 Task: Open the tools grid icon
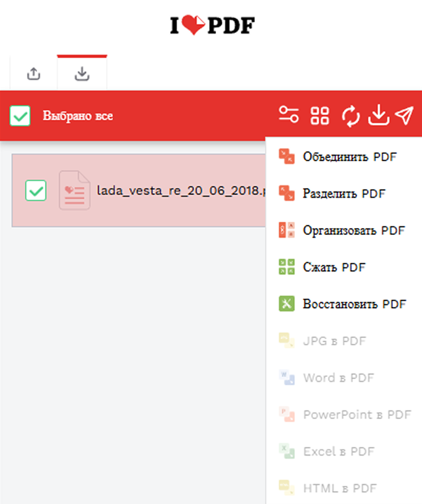tap(320, 115)
